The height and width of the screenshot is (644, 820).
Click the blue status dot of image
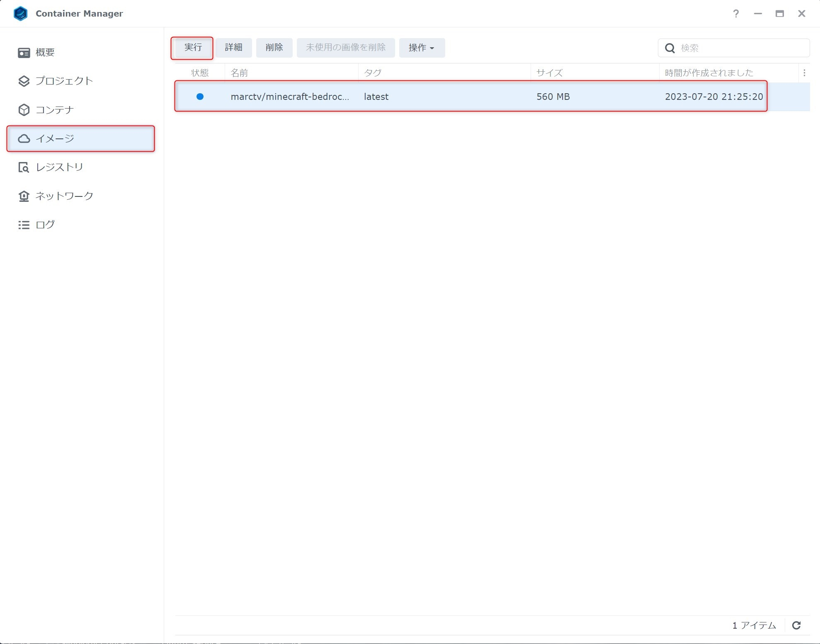pyautogui.click(x=200, y=97)
